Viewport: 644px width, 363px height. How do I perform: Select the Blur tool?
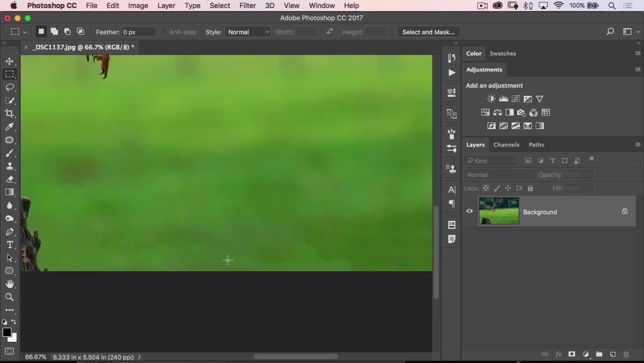10,205
